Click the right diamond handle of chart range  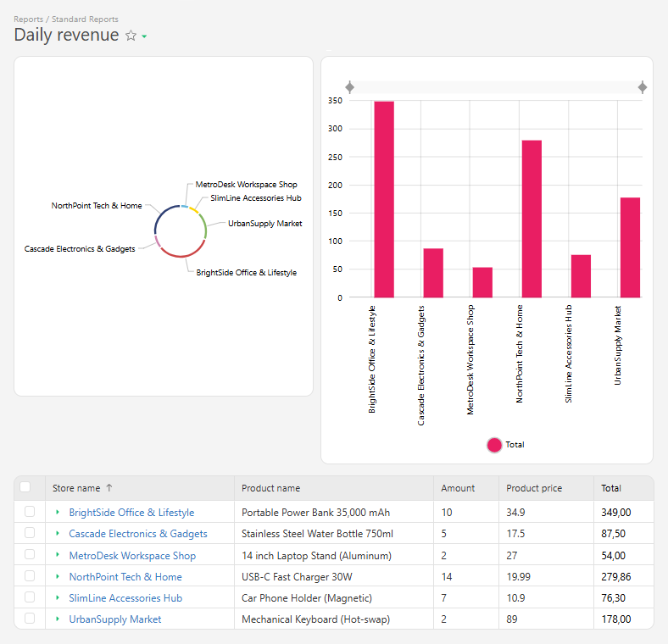point(643,87)
